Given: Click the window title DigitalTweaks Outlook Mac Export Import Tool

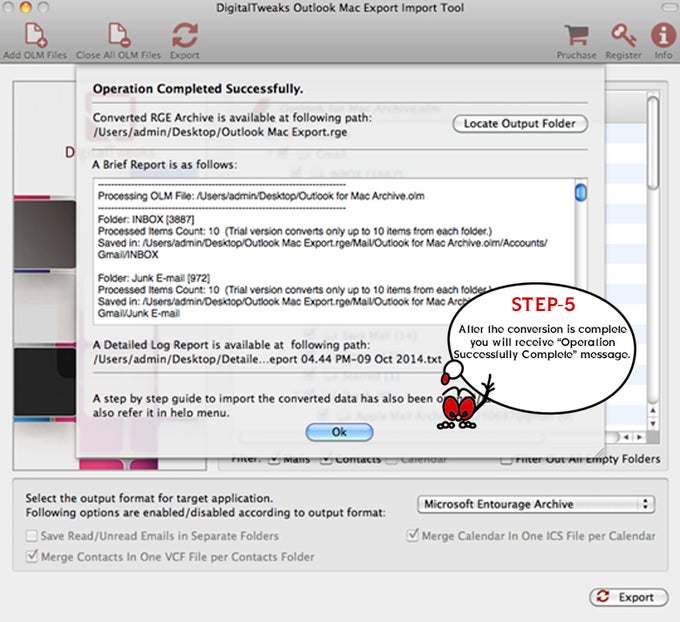Looking at the screenshot, I should (340, 8).
